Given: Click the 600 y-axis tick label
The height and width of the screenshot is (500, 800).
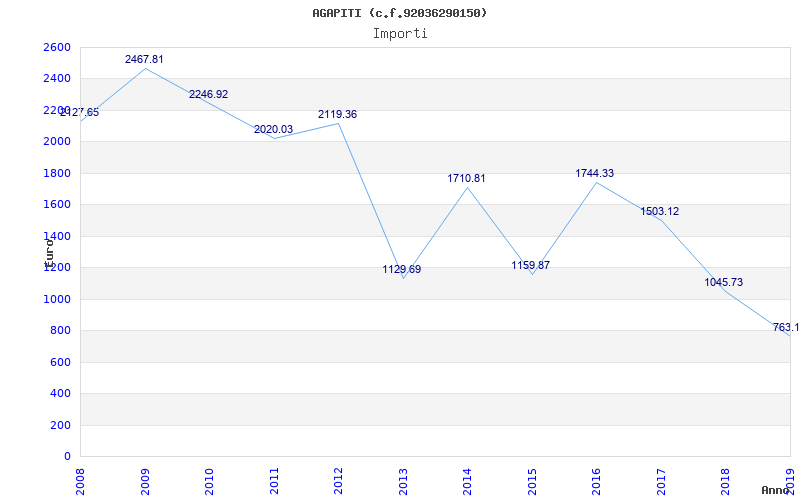Looking at the screenshot, I should coord(60,362).
